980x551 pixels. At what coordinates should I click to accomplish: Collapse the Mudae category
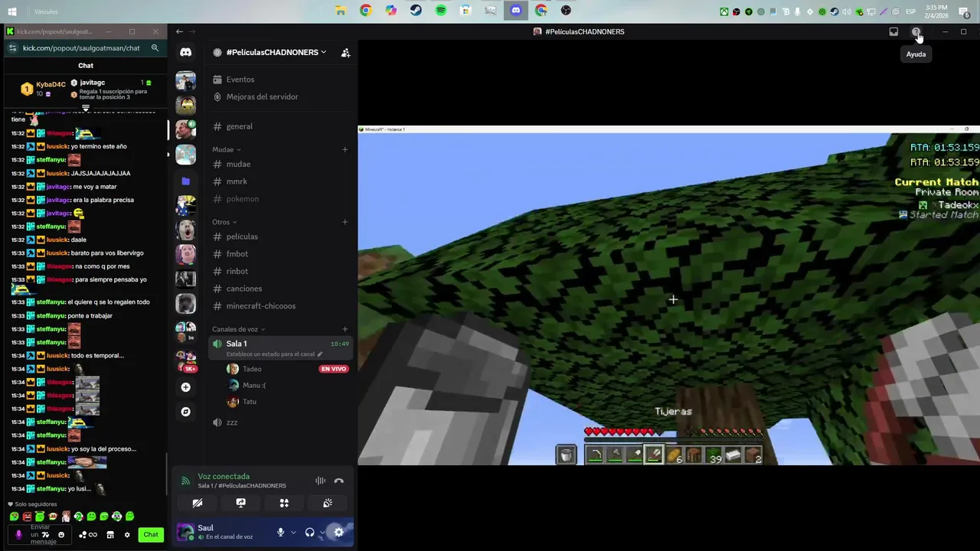tap(227, 150)
